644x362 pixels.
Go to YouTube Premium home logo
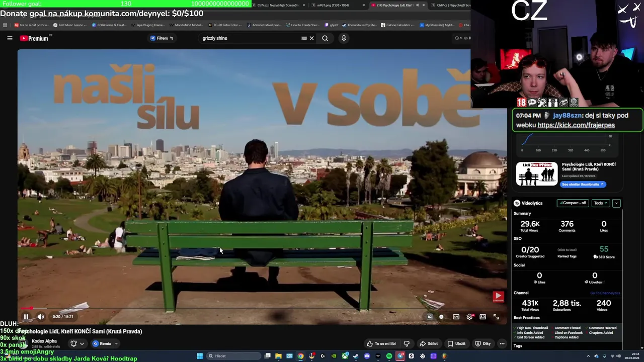click(x=34, y=38)
